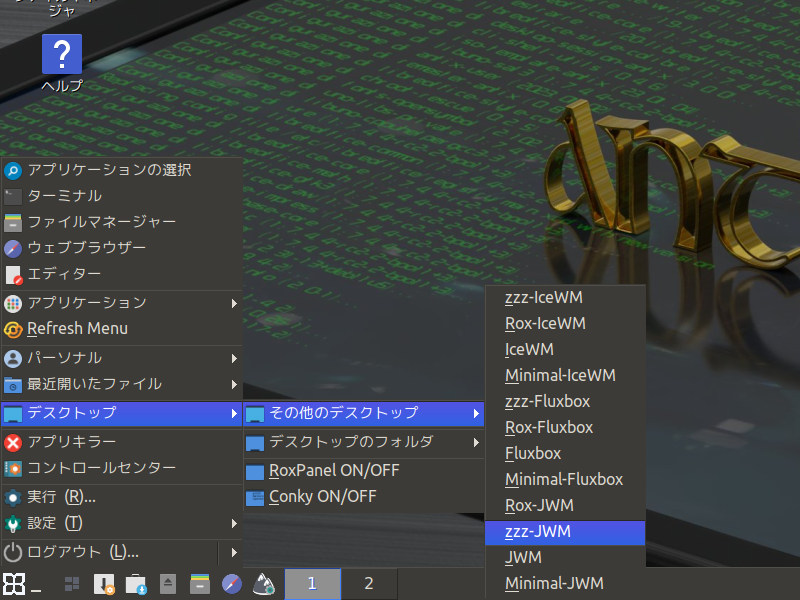
Task: Click the コントロールセンター settings icon
Action: pyautogui.click(x=13, y=468)
